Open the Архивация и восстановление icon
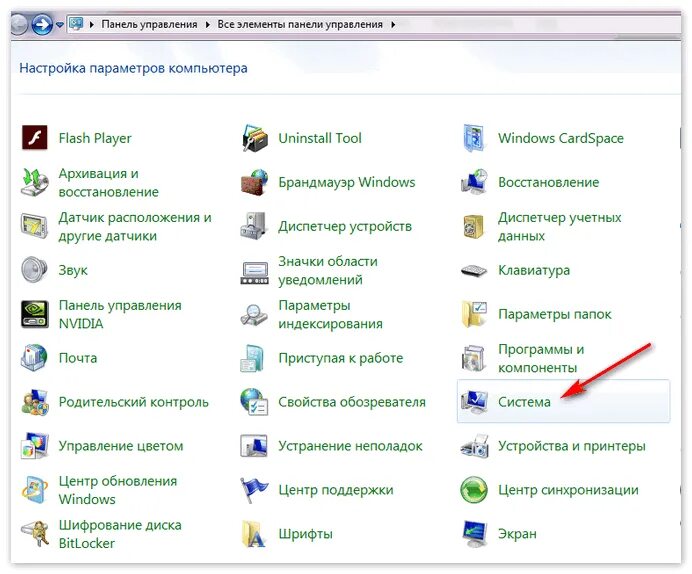The height and width of the screenshot is (574, 692). coord(34,182)
